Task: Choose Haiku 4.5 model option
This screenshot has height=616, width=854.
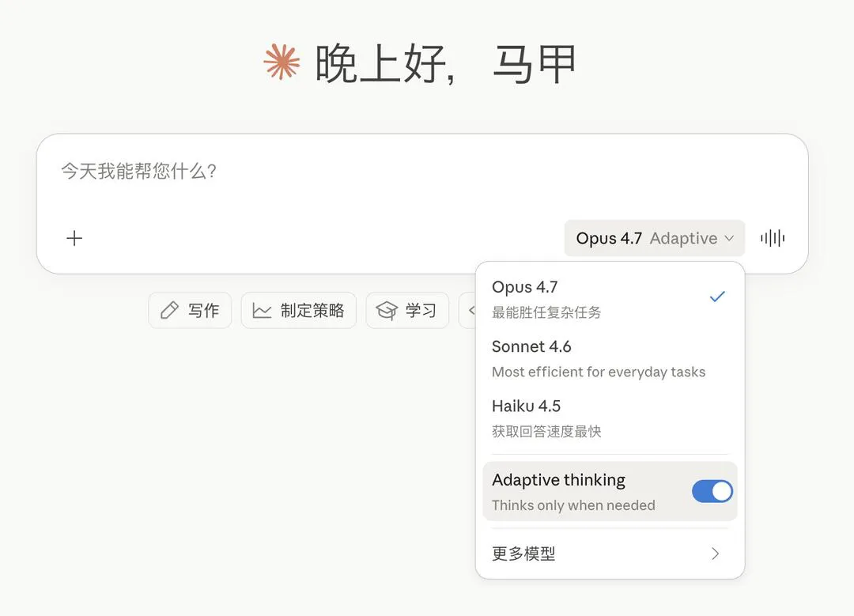Action: pos(610,418)
